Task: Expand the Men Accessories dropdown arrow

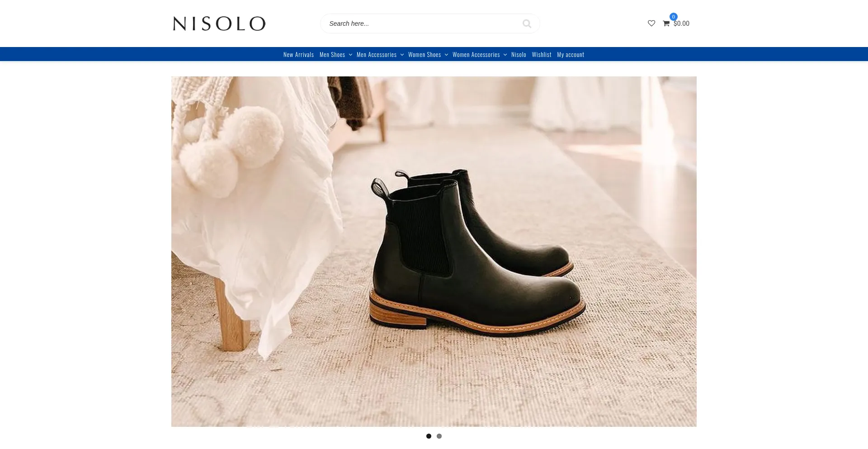Action: click(402, 55)
